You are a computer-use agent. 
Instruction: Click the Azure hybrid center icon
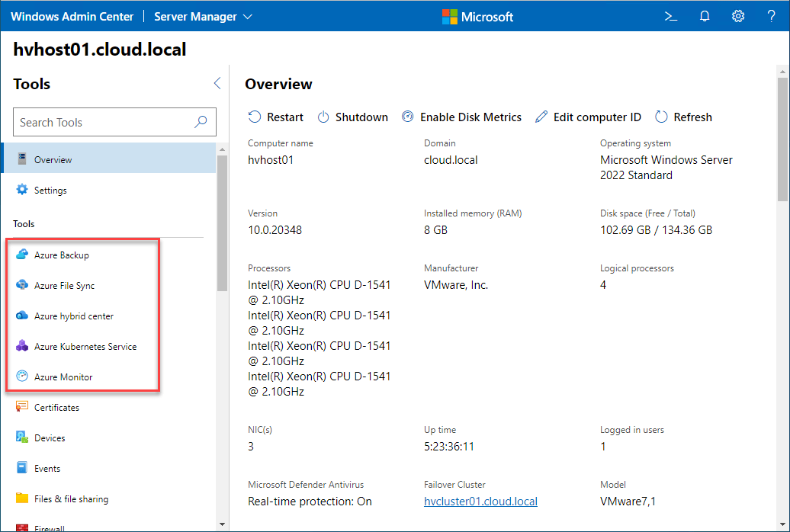pyautogui.click(x=21, y=316)
